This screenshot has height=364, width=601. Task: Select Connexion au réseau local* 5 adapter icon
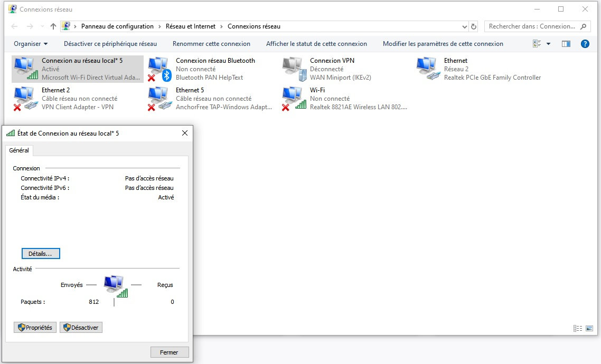coord(26,69)
